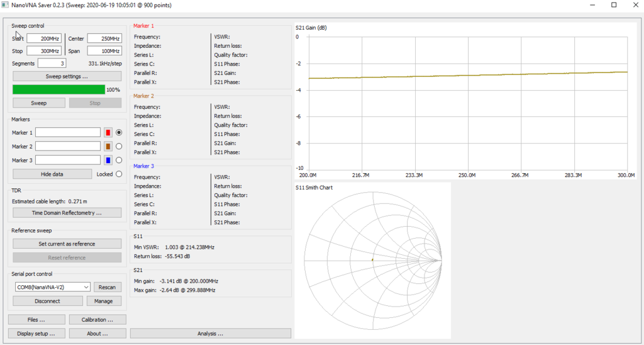Image resolution: width=644 pixels, height=345 pixels.
Task: Click the S11 Smith Chart plot
Action: point(373,260)
